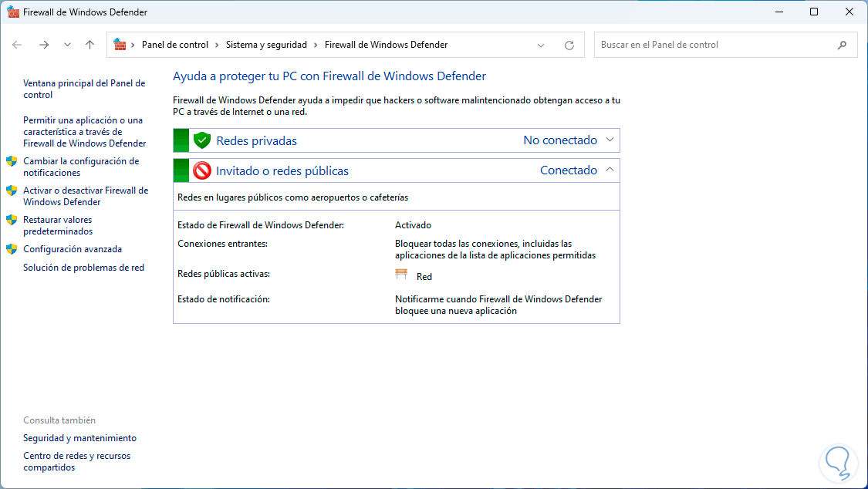Minimize the Firewall window
Image resolution: width=868 pixels, height=489 pixels.
(x=779, y=12)
